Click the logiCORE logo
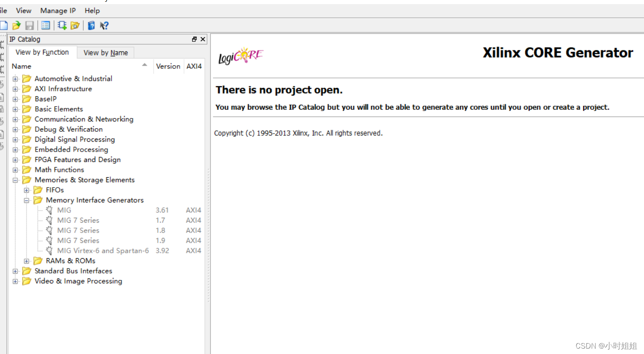The height and width of the screenshot is (354, 644). coord(241,56)
